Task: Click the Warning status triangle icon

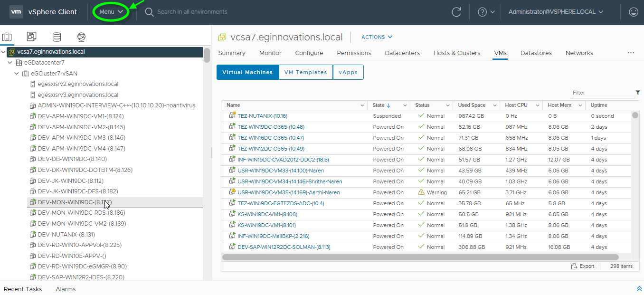Action: click(x=421, y=192)
